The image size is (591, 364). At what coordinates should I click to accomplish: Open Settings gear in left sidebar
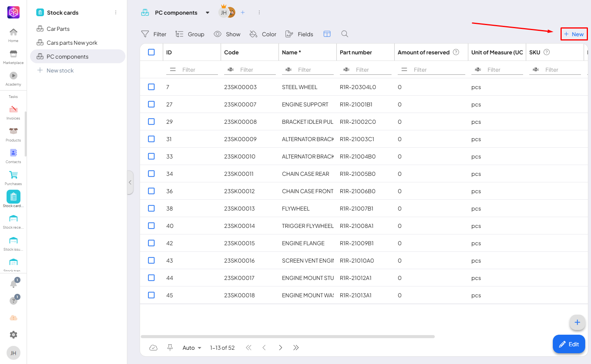click(x=14, y=335)
